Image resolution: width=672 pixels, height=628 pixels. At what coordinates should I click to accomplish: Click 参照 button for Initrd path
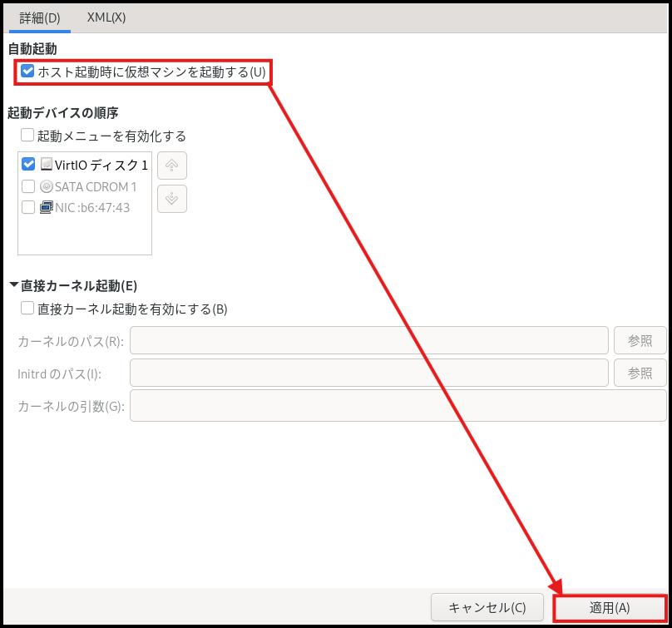pyautogui.click(x=640, y=373)
